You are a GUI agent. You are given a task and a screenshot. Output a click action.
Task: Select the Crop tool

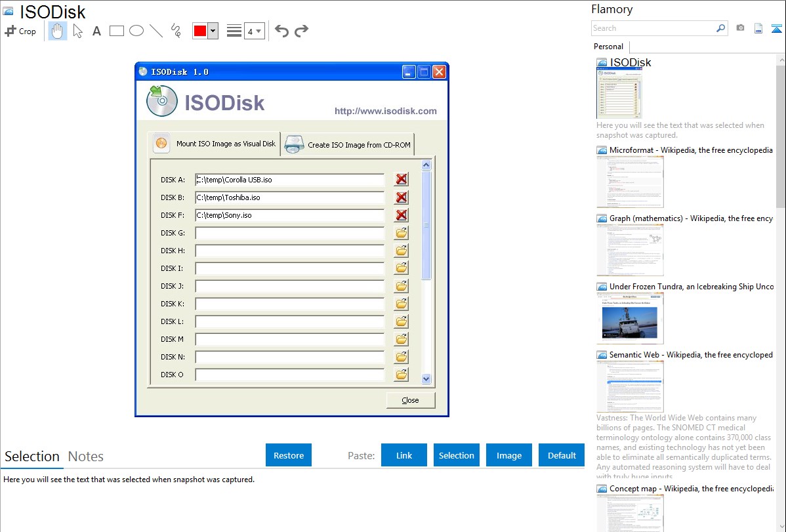coord(20,31)
